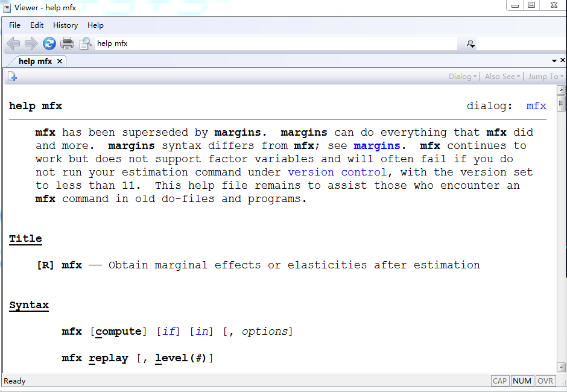
Task: Click the bold 'help mfx' page heading
Action: pyautogui.click(x=36, y=106)
